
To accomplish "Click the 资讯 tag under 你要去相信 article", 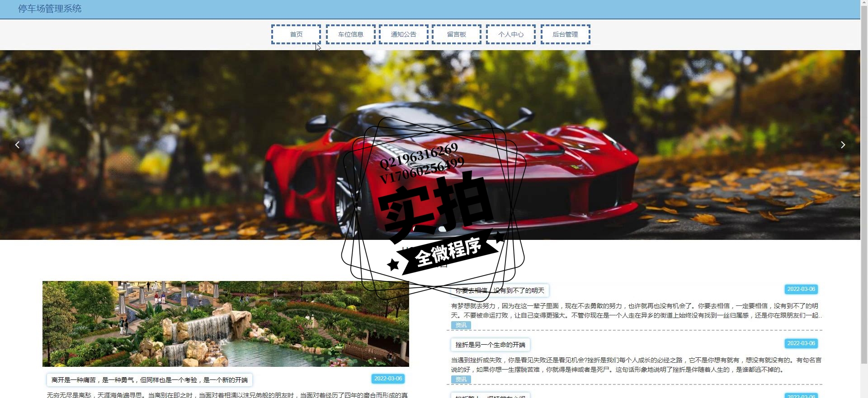I will (x=461, y=325).
